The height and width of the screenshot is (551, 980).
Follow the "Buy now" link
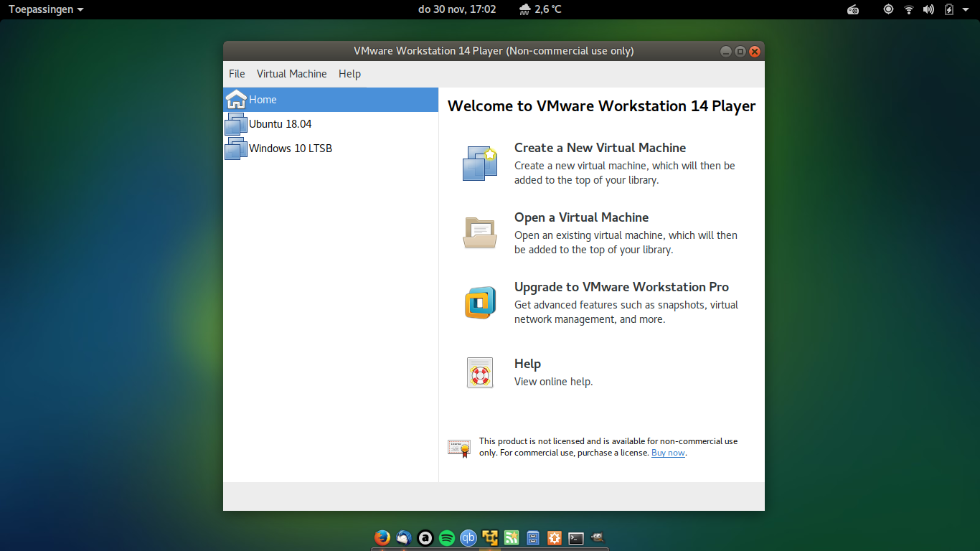pyautogui.click(x=668, y=453)
